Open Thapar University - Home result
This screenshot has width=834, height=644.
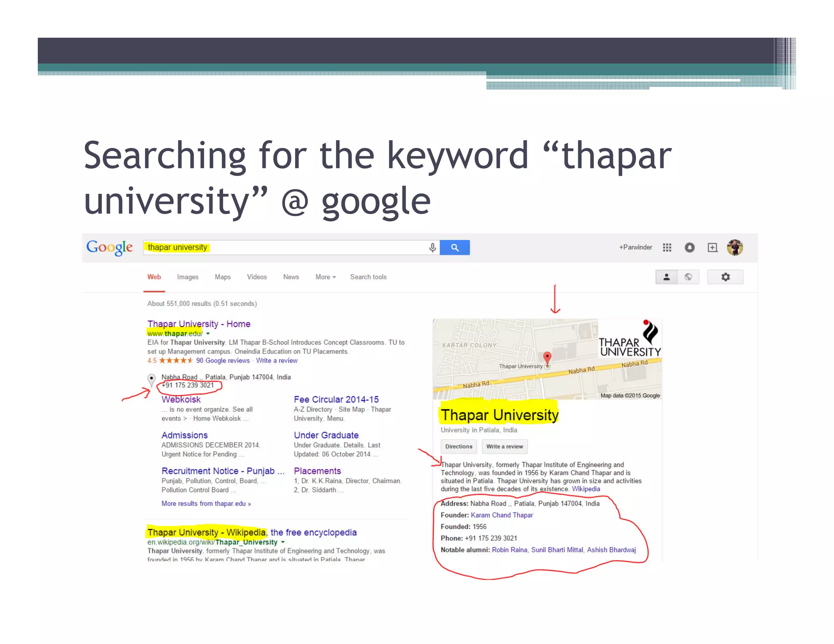click(x=199, y=324)
